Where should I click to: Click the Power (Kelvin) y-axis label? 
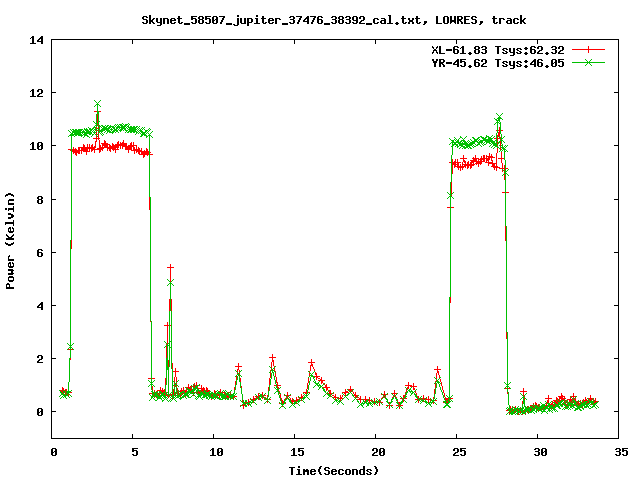coord(10,241)
